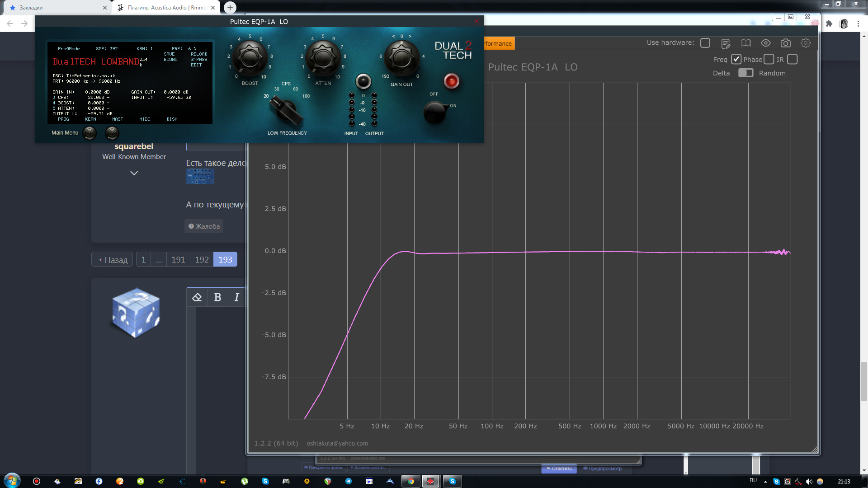868x488 pixels.
Task: Open the Windows Start menu
Action: 12,480
